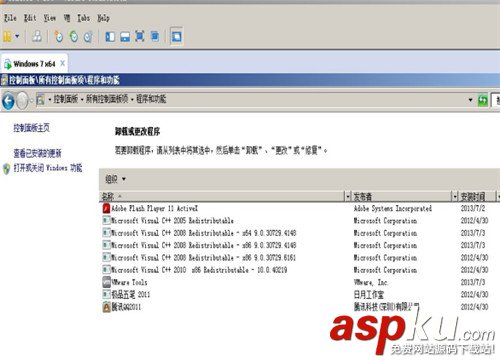Sort by the 发布者 column header

(x=401, y=197)
